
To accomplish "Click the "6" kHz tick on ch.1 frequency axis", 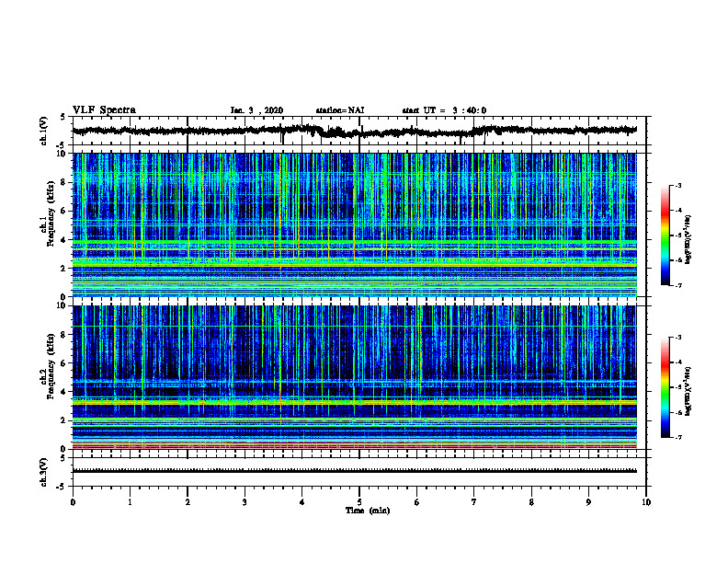I will pyautogui.click(x=64, y=212).
